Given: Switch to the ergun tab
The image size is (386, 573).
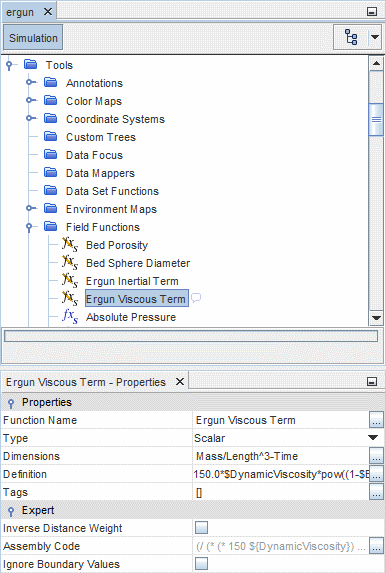Looking at the screenshot, I should [20, 12].
